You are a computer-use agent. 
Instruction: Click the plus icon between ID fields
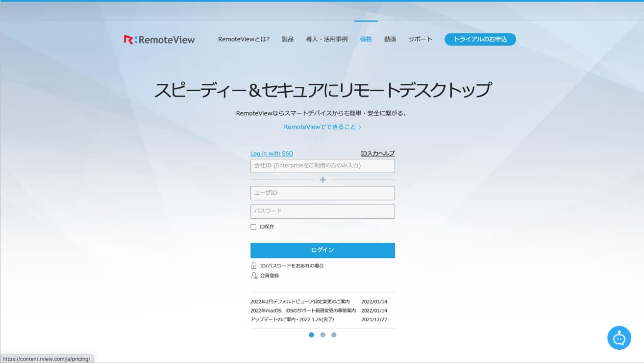(x=322, y=180)
